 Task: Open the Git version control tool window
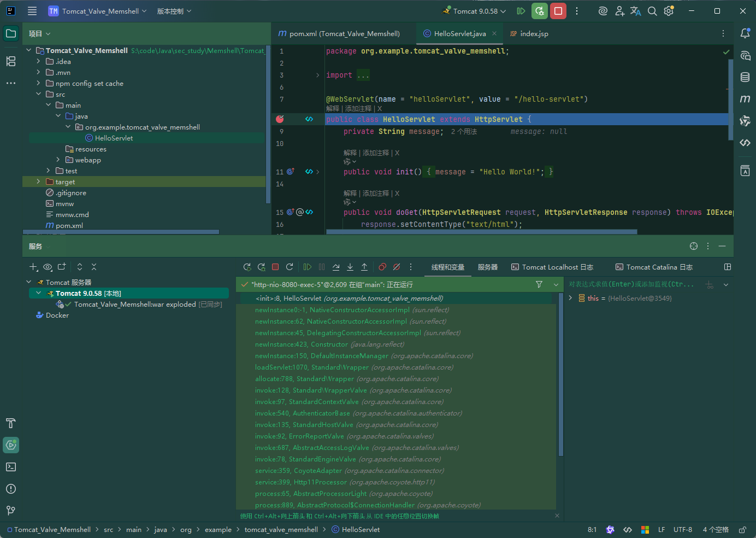point(11,511)
